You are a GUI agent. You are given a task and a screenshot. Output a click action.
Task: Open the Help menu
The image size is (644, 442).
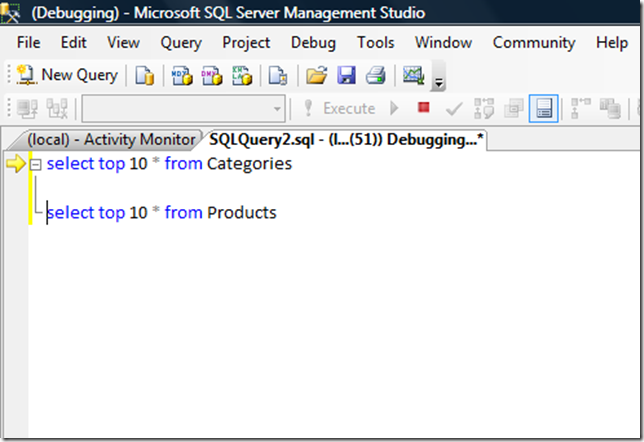pyautogui.click(x=612, y=43)
